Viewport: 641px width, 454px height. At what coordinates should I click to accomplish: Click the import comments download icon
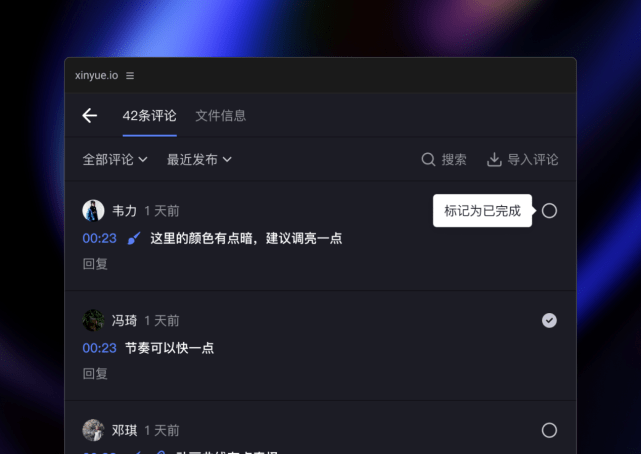[494, 159]
